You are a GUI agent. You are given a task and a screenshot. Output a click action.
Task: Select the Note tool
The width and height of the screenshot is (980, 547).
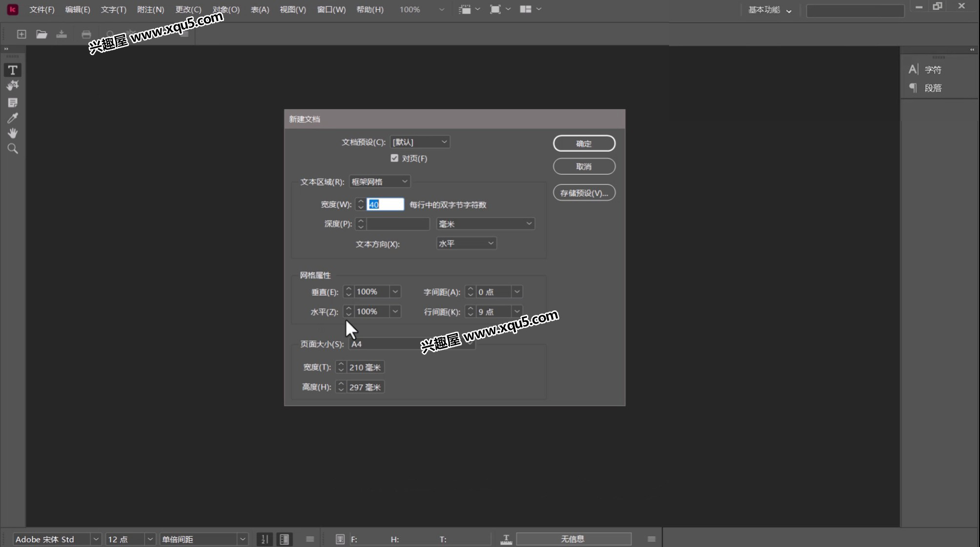[13, 102]
